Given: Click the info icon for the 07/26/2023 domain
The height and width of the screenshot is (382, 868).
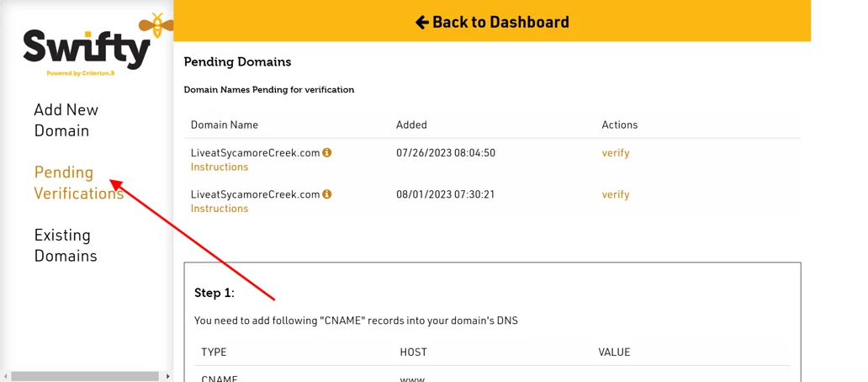Looking at the screenshot, I should coord(327,152).
